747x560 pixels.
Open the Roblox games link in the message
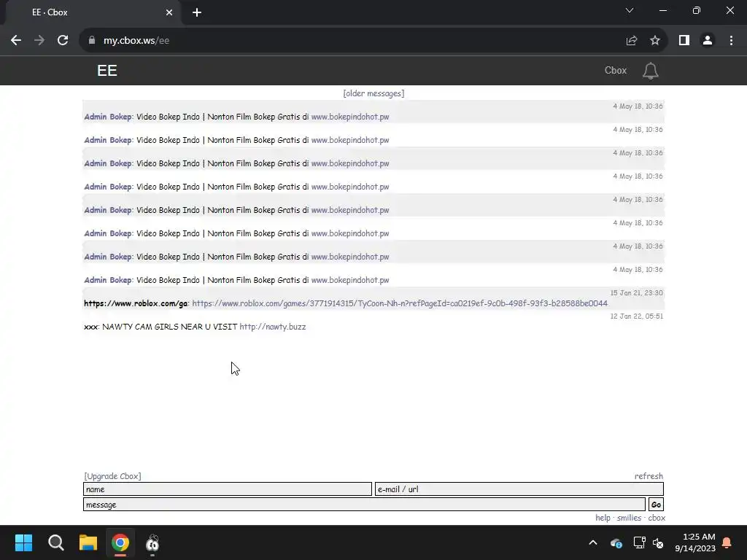point(400,303)
